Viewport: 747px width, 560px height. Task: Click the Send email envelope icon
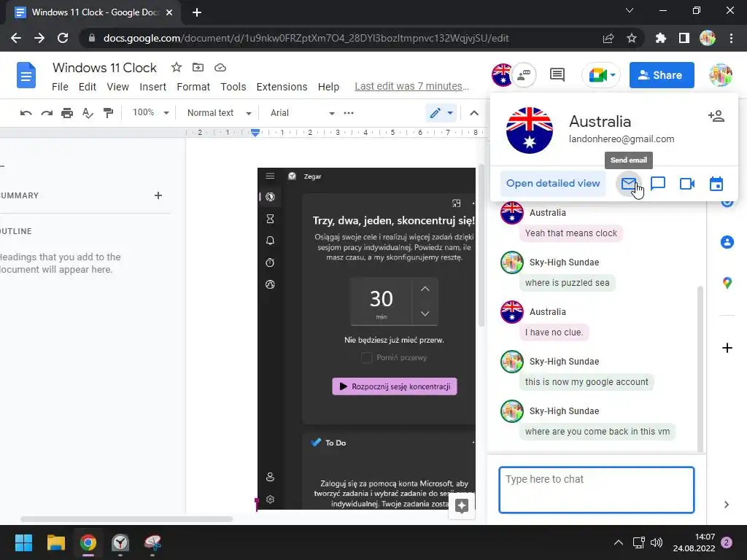pyautogui.click(x=629, y=183)
